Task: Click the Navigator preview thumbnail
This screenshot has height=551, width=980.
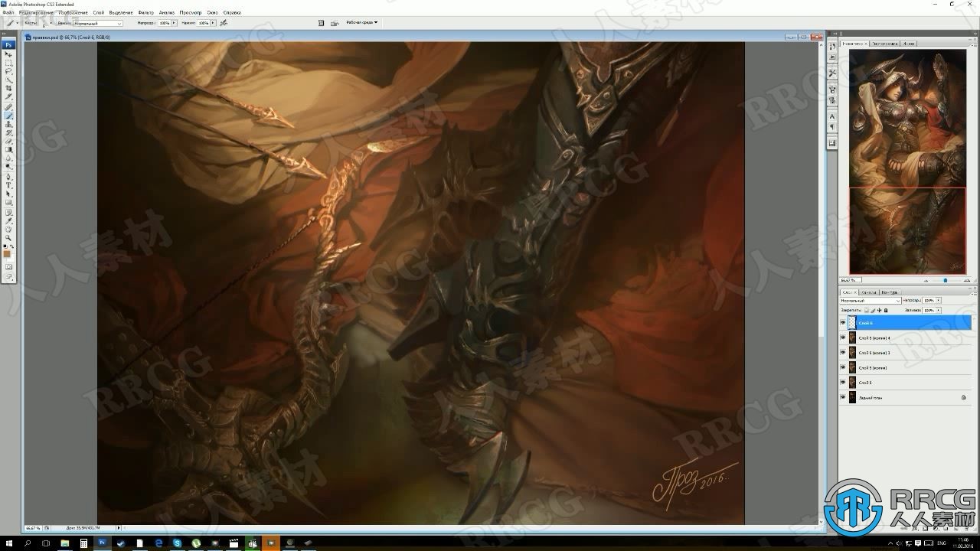Action: 907,161
